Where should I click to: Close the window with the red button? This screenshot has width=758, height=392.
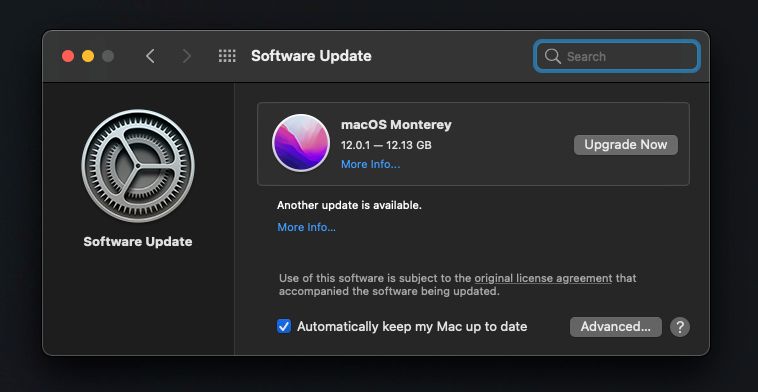coord(68,56)
